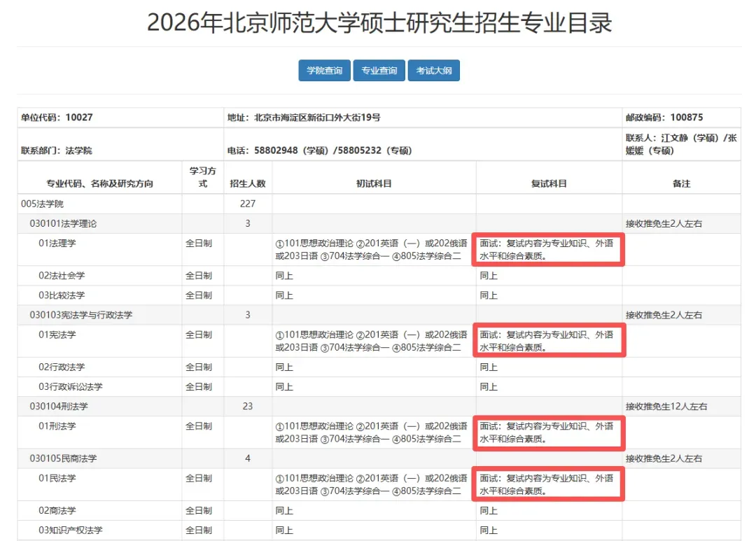
Task: Click the 专业查询 button
Action: click(379, 71)
